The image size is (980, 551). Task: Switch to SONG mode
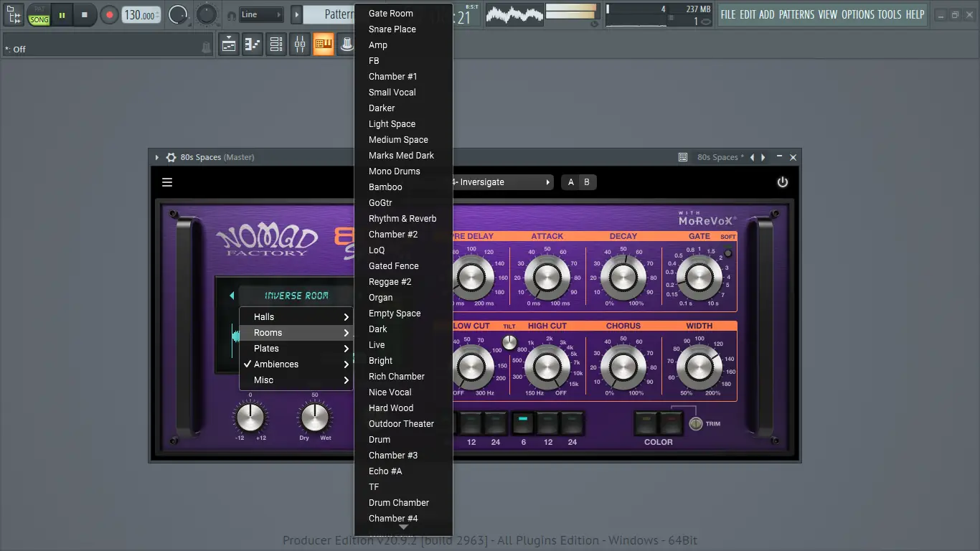tap(39, 19)
